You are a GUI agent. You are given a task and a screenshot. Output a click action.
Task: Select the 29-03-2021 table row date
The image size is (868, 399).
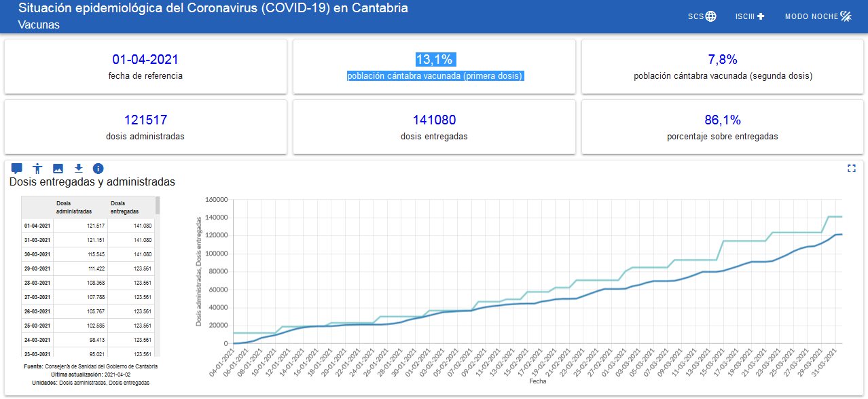[x=37, y=268]
